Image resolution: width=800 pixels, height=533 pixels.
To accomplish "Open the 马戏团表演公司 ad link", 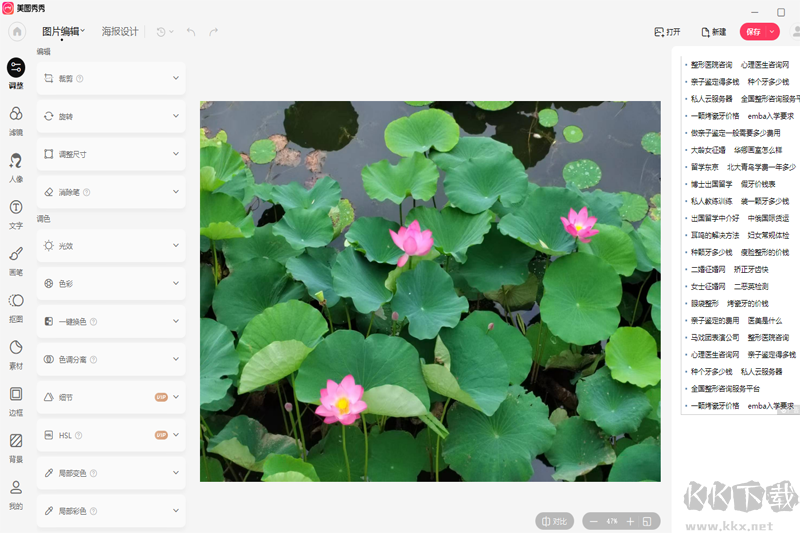I will pos(715,338).
